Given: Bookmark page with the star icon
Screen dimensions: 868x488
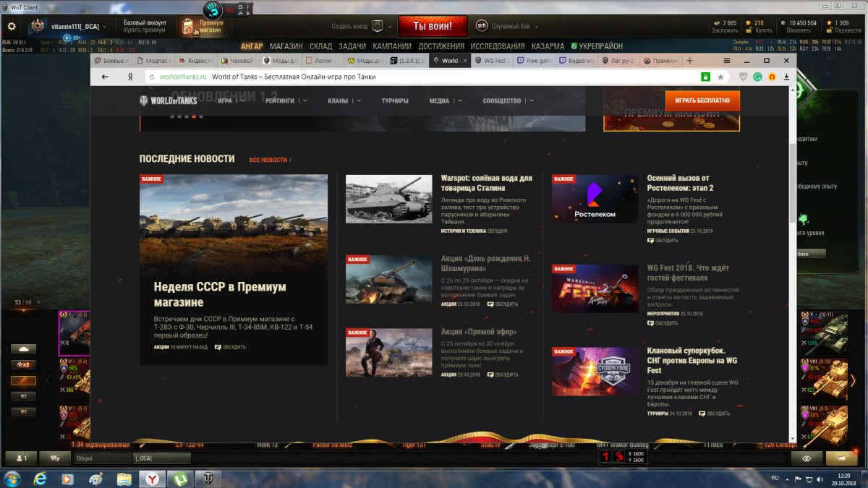Looking at the screenshot, I should (720, 77).
